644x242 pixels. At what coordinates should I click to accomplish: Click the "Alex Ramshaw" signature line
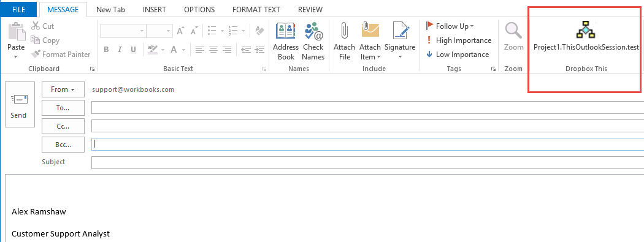pos(39,211)
